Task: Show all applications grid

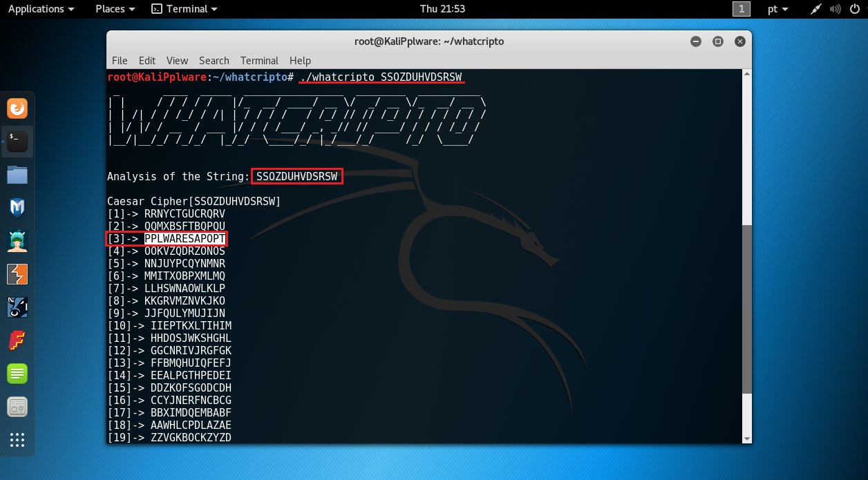Action: [17, 439]
